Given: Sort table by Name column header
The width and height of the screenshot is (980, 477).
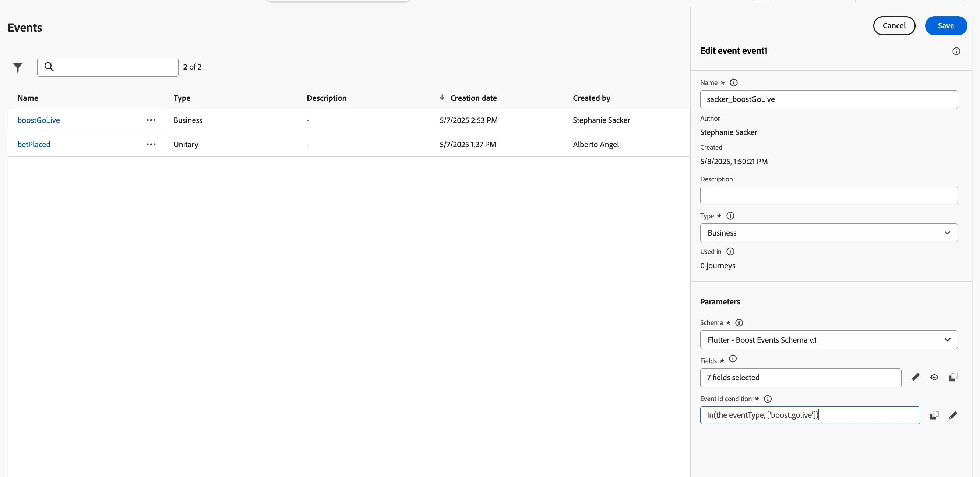Looking at the screenshot, I should 28,98.
